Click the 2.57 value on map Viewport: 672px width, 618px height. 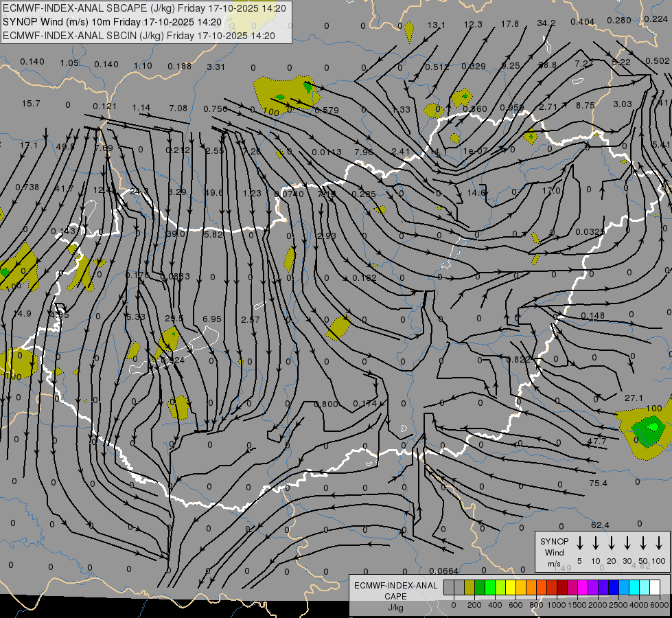pos(251,319)
